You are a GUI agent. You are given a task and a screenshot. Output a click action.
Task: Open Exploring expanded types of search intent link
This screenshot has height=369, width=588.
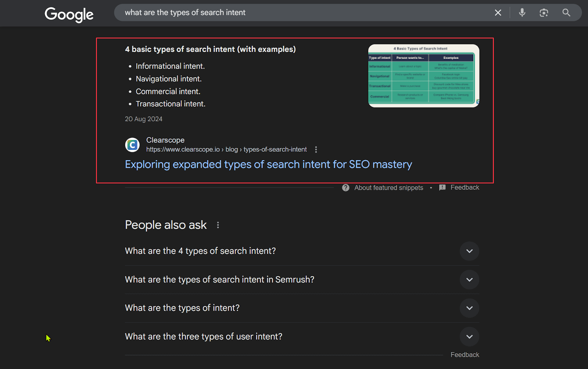click(268, 164)
